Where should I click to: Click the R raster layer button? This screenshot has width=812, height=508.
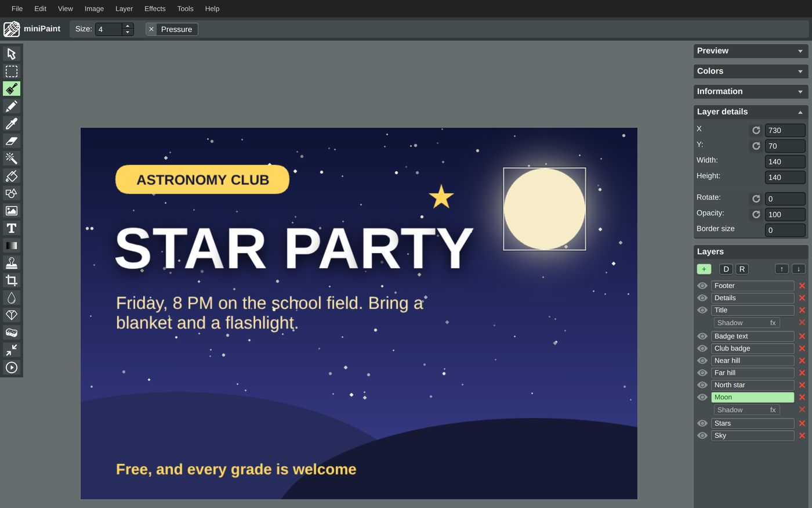coord(742,269)
